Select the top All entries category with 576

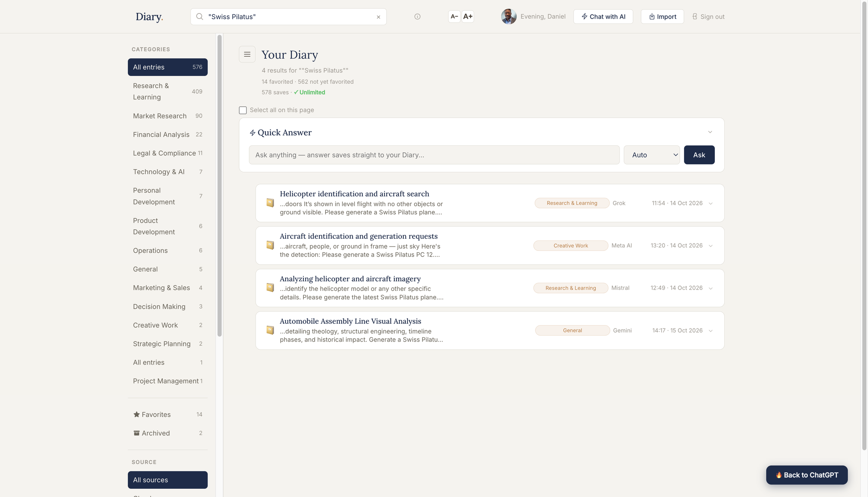tap(168, 67)
